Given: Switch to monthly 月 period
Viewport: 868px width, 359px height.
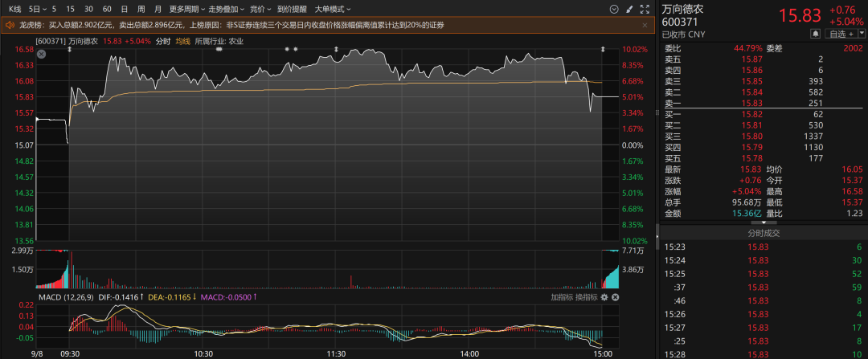Looking at the screenshot, I should click(158, 10).
